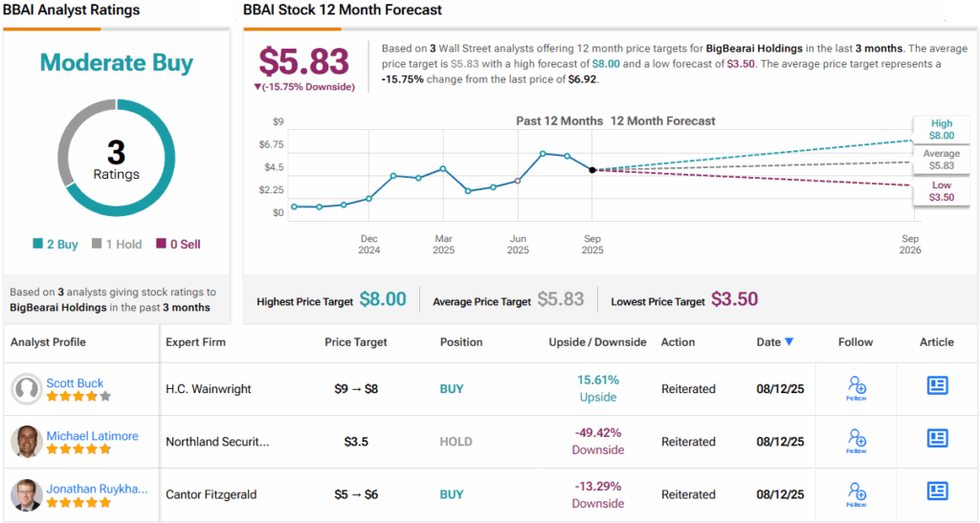Open the H.C. Wainwright rating article
Image resolution: width=980 pixels, height=523 pixels.
pos(937,385)
